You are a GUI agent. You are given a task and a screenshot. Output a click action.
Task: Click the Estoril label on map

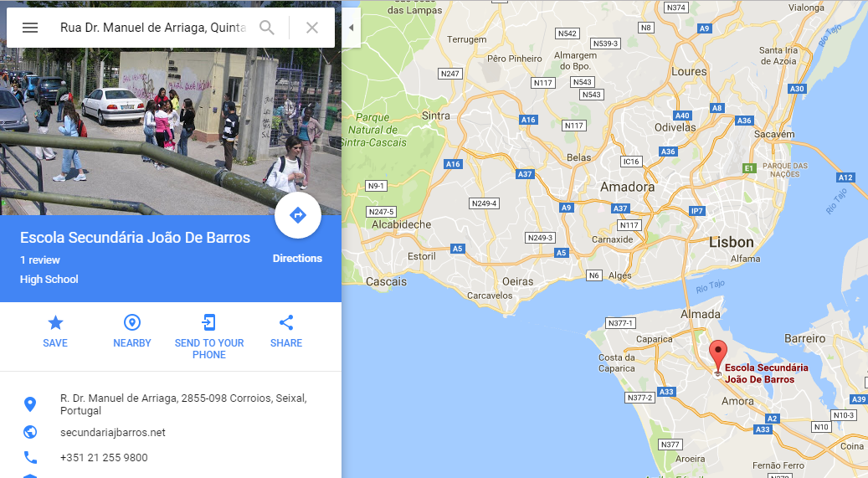[422, 256]
